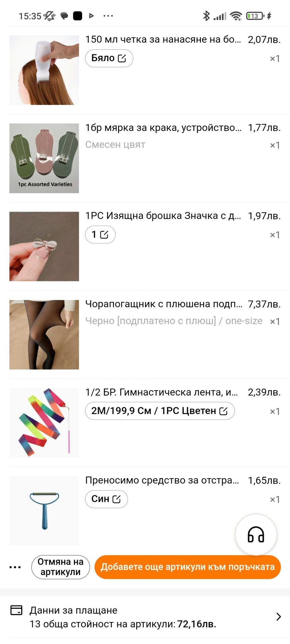Open the foot measure product thumbnail
Image resolution: width=290 pixels, height=644 pixels.
(44, 158)
